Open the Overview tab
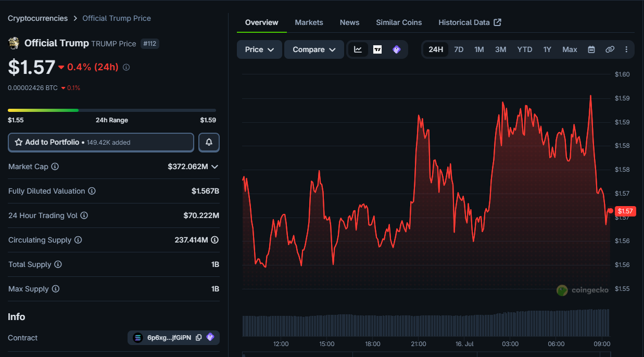 click(262, 22)
